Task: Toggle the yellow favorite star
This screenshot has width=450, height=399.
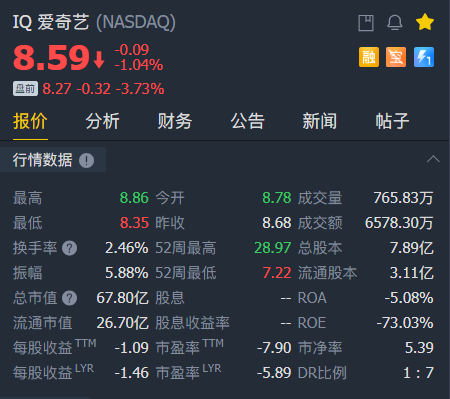Action: pyautogui.click(x=425, y=22)
